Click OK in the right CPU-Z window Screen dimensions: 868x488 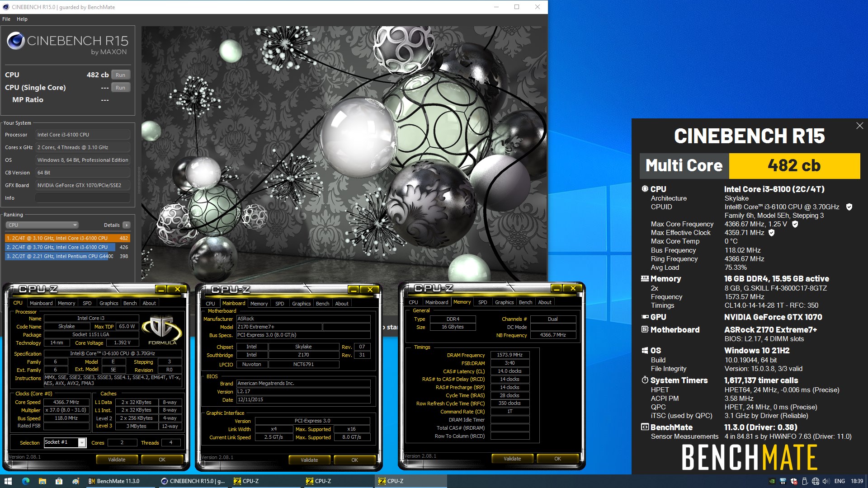[x=557, y=459]
